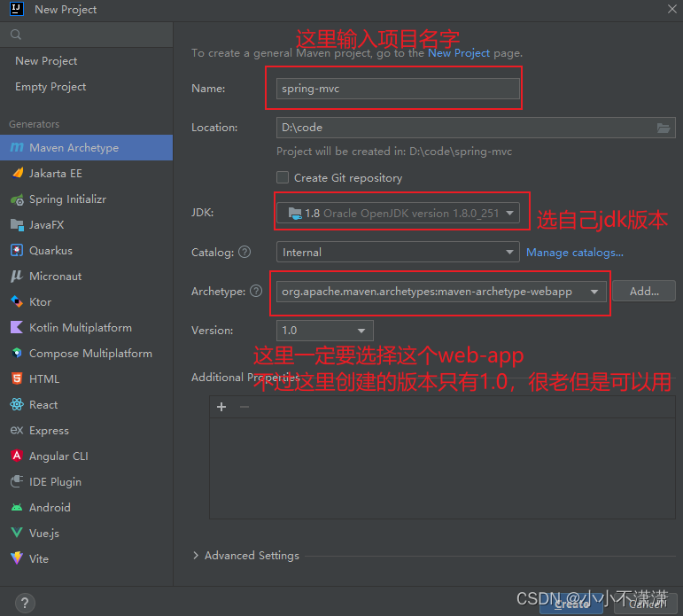Open Manage catalogs link
The width and height of the screenshot is (683, 616).
(575, 253)
